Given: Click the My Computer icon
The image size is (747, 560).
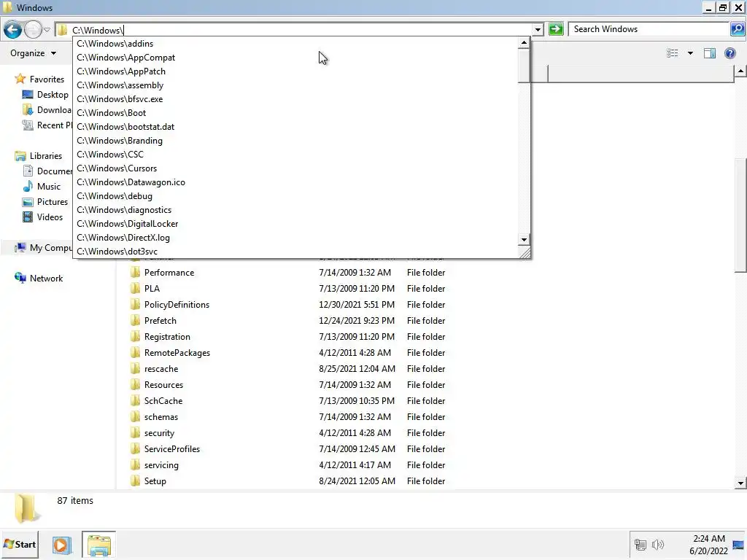Looking at the screenshot, I should click(x=20, y=248).
